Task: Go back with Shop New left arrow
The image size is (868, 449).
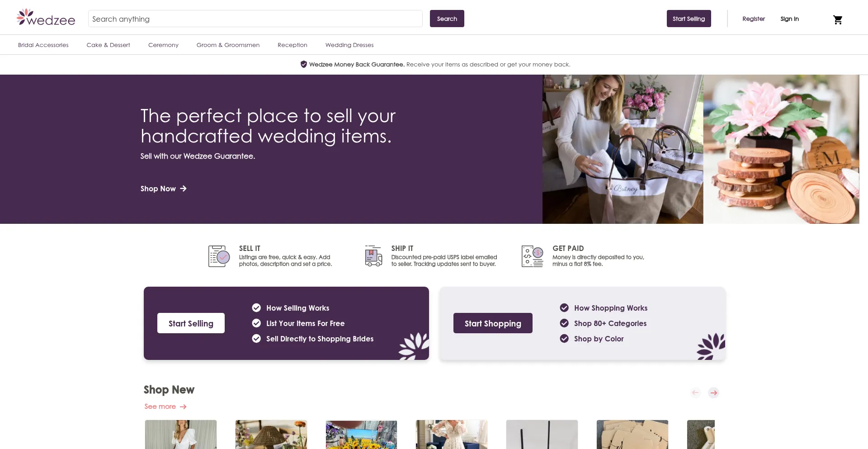Action: click(x=696, y=392)
